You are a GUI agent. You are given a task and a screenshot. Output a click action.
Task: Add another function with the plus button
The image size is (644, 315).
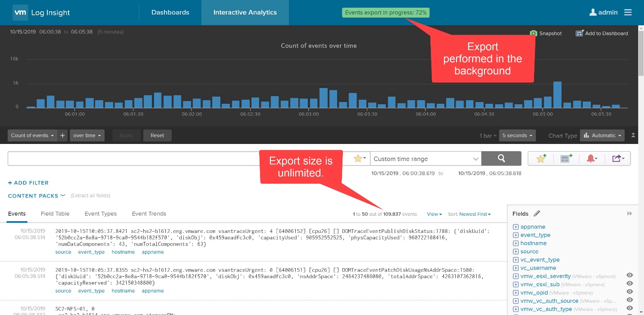coord(63,135)
